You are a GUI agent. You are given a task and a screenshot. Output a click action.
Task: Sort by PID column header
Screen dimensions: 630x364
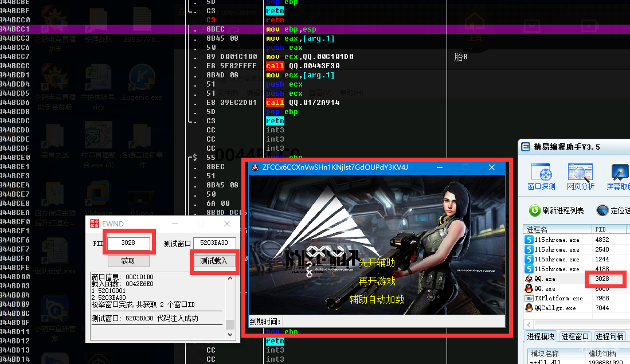[x=609, y=229]
